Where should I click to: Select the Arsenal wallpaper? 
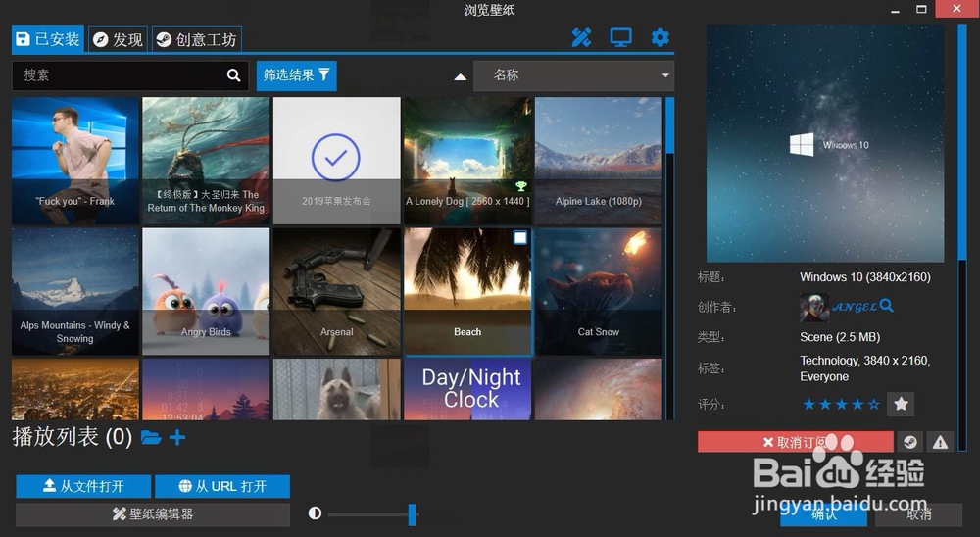click(336, 291)
